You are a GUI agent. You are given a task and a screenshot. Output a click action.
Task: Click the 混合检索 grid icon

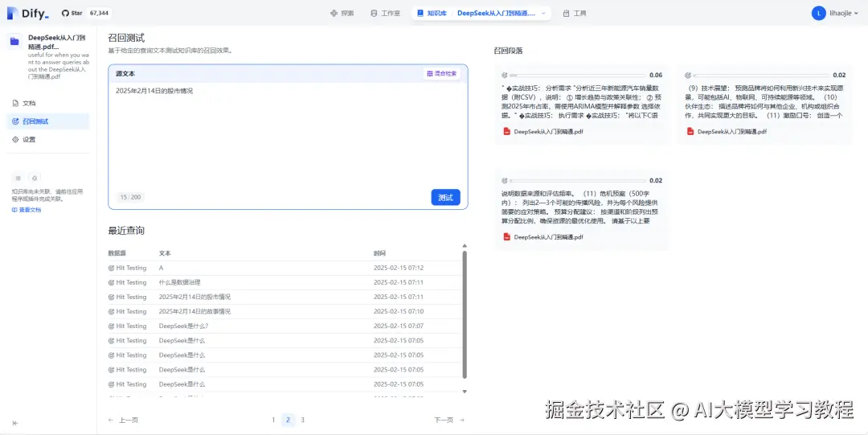(429, 73)
